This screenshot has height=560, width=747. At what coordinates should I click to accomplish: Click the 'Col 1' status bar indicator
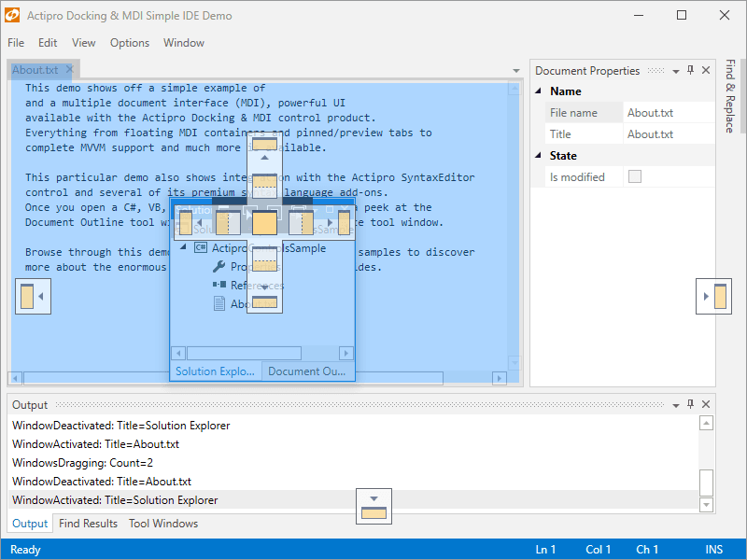pyautogui.click(x=598, y=550)
